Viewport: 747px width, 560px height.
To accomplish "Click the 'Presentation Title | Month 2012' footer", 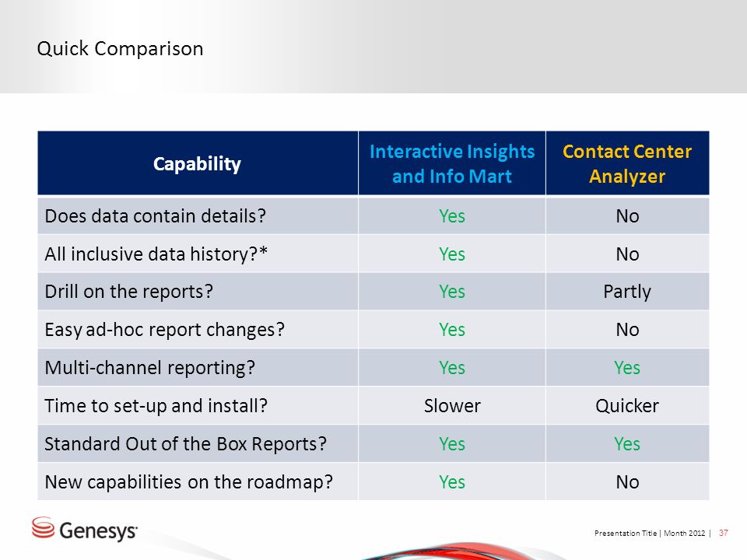I will pos(649,533).
